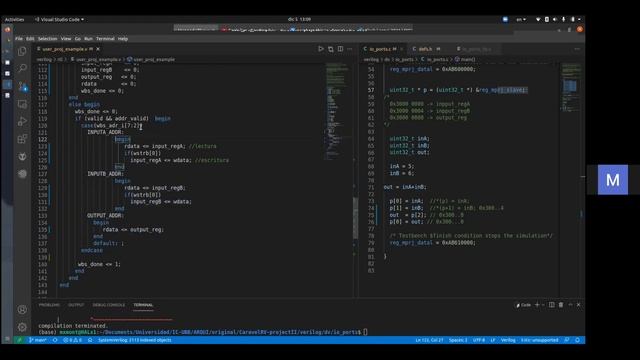Open more actions for the left editor group
Image resolution: width=640 pixels, height=360 pixels.
tap(350, 49)
